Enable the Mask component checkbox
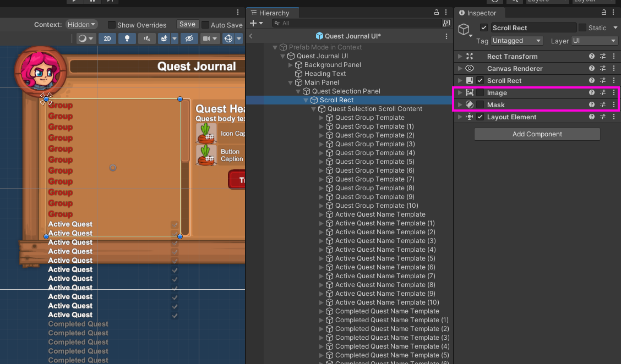Viewport: 621px width, 364px height. tap(480, 105)
